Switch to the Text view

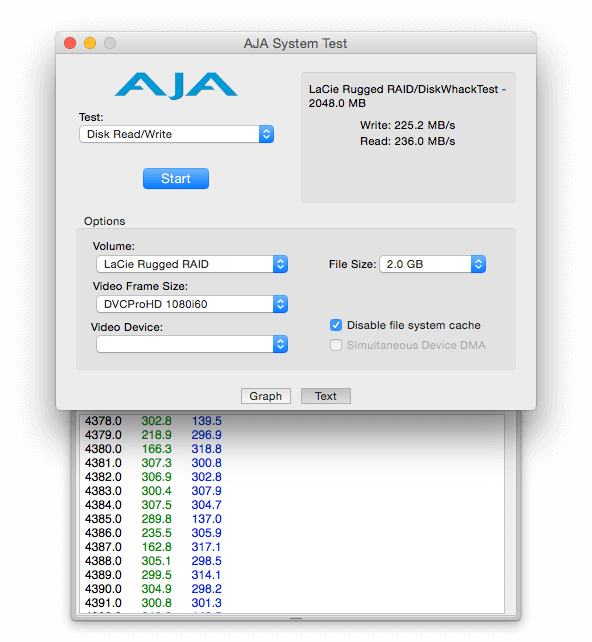click(x=326, y=396)
